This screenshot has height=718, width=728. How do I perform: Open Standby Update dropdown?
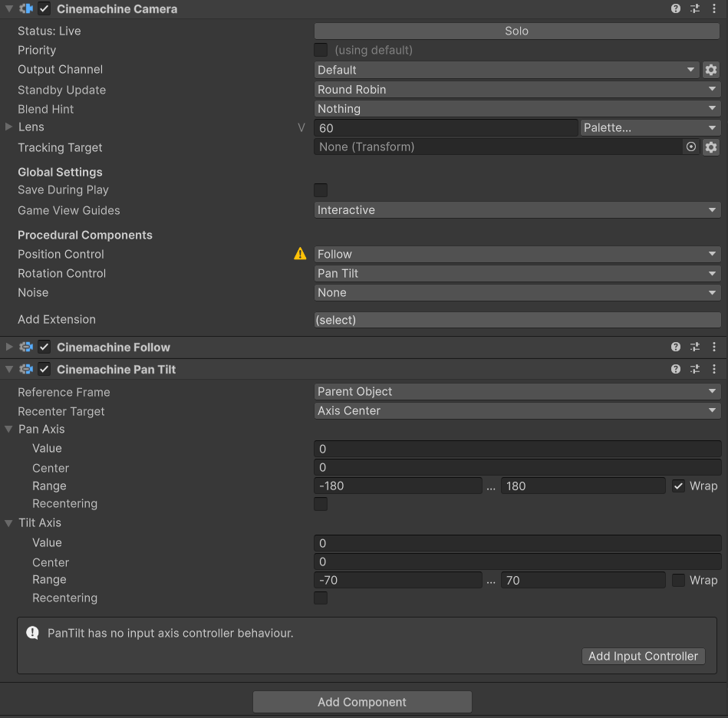coord(517,90)
